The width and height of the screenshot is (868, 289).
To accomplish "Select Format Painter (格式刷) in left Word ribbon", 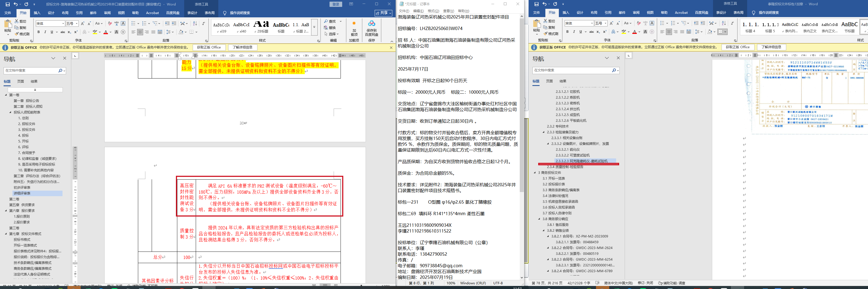I will click(x=22, y=34).
